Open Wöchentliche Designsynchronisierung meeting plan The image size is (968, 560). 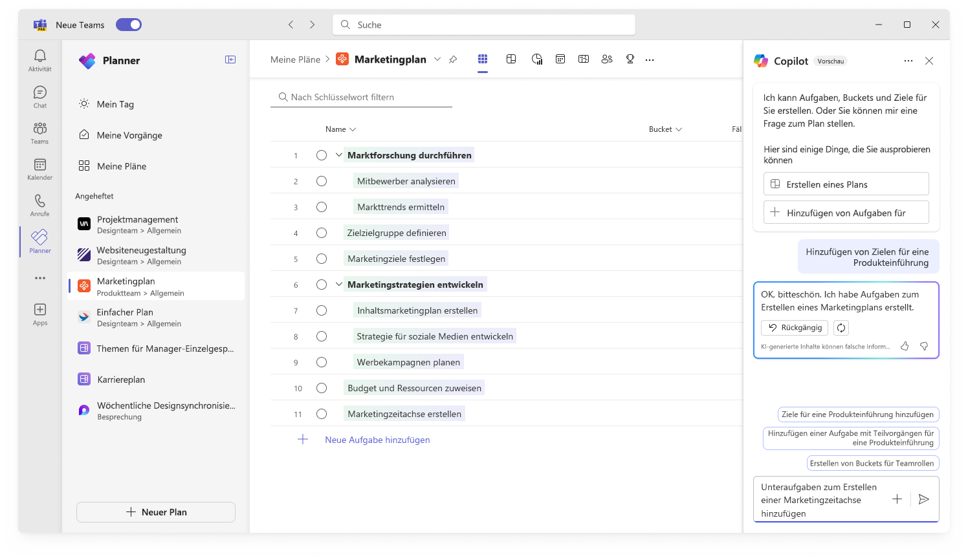click(x=157, y=411)
